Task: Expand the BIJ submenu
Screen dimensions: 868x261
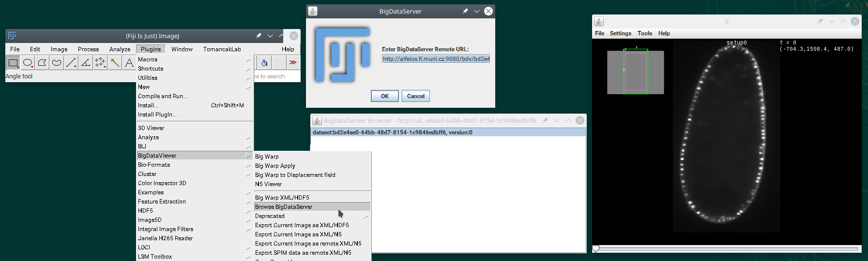Action: pos(195,146)
